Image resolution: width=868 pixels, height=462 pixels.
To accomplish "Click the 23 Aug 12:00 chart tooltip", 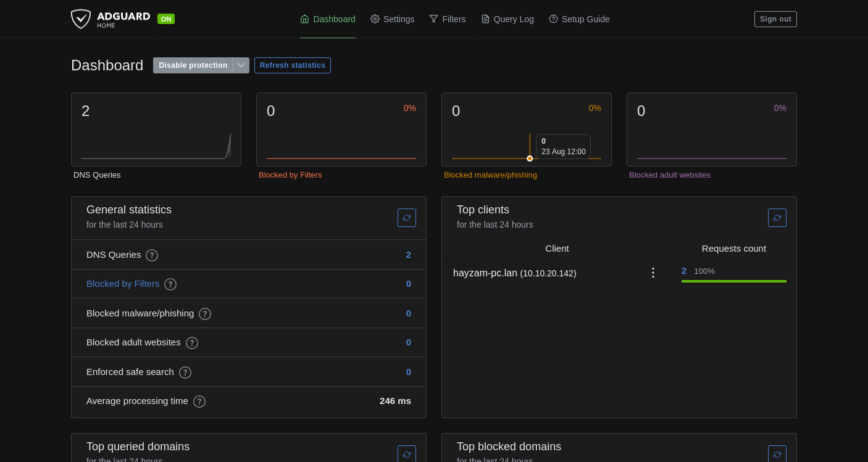I will tap(563, 147).
